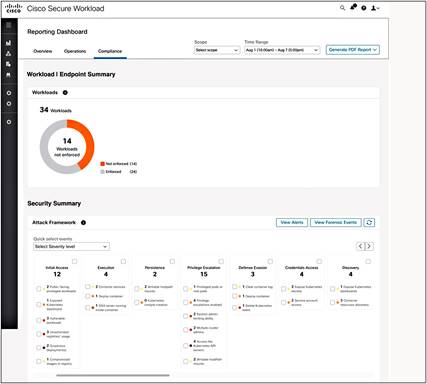
Task: Open the Time Range dropdown
Action: pyautogui.click(x=282, y=50)
